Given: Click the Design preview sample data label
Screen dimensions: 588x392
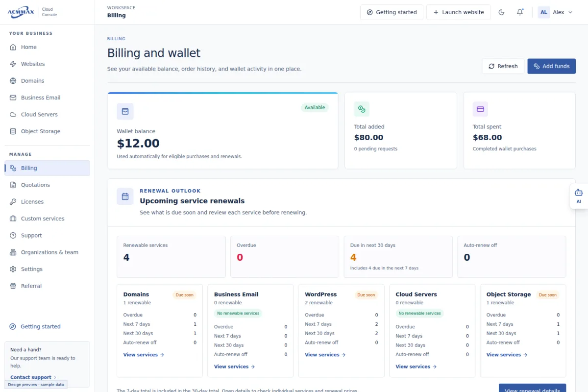Looking at the screenshot, I should [36, 385].
